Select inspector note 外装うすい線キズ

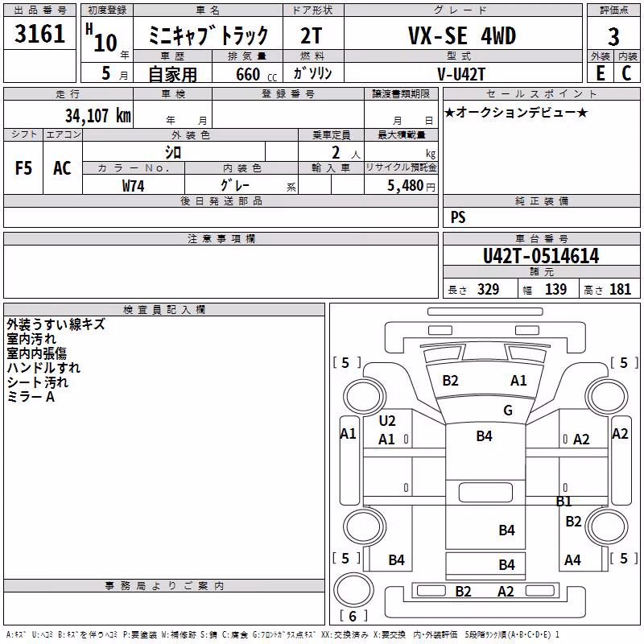(x=56, y=324)
